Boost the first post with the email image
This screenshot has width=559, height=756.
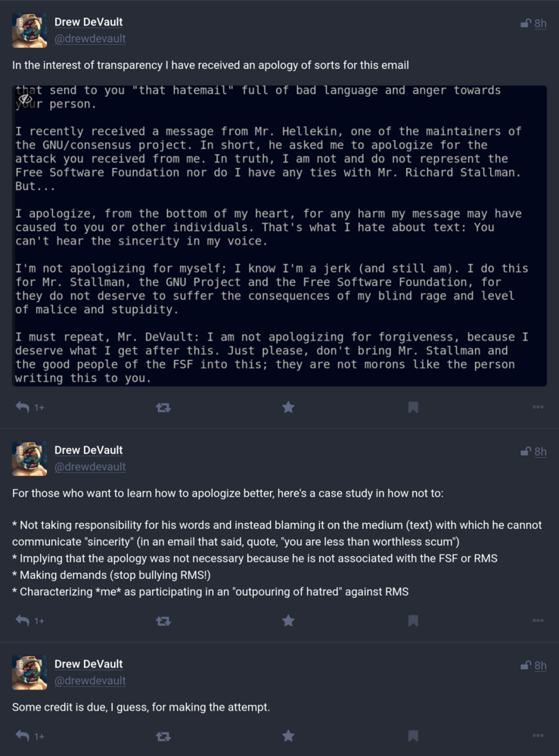coord(163,408)
